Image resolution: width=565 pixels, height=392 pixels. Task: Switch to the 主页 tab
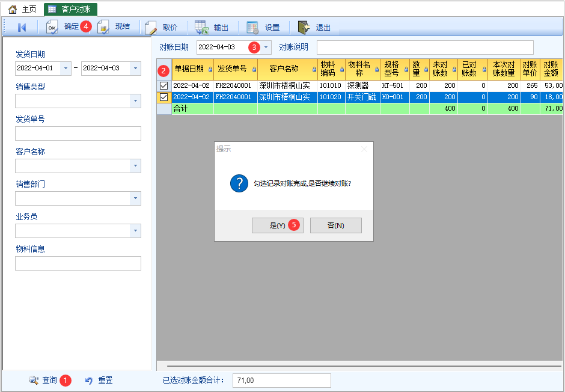tap(22, 10)
